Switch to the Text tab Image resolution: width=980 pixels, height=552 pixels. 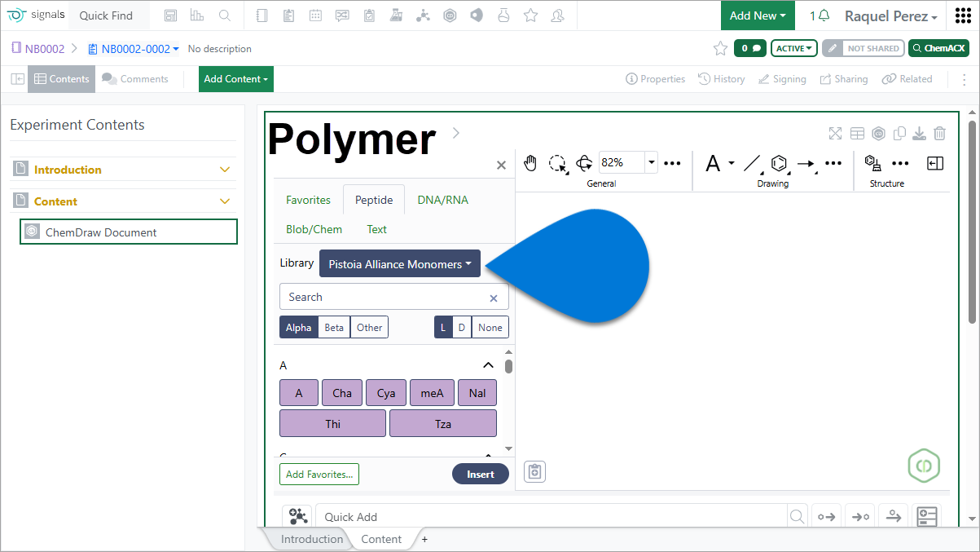tap(376, 229)
